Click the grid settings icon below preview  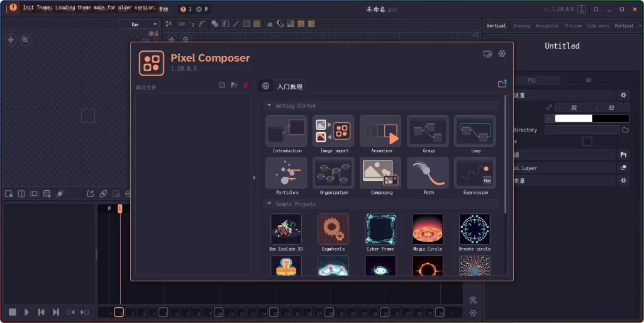click(x=47, y=194)
